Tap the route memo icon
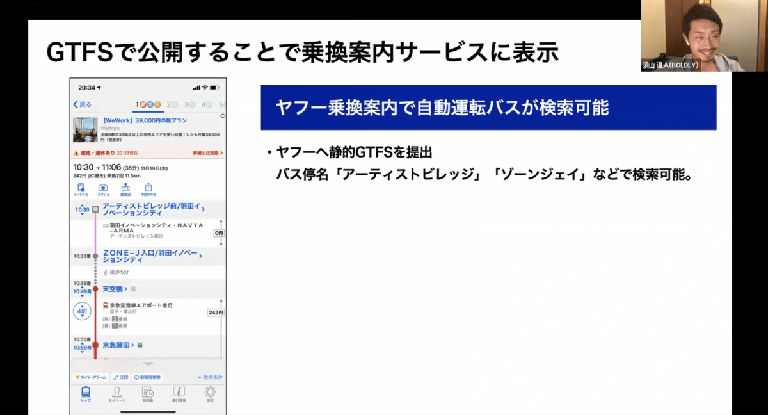This screenshot has height=415, width=768. (81, 190)
